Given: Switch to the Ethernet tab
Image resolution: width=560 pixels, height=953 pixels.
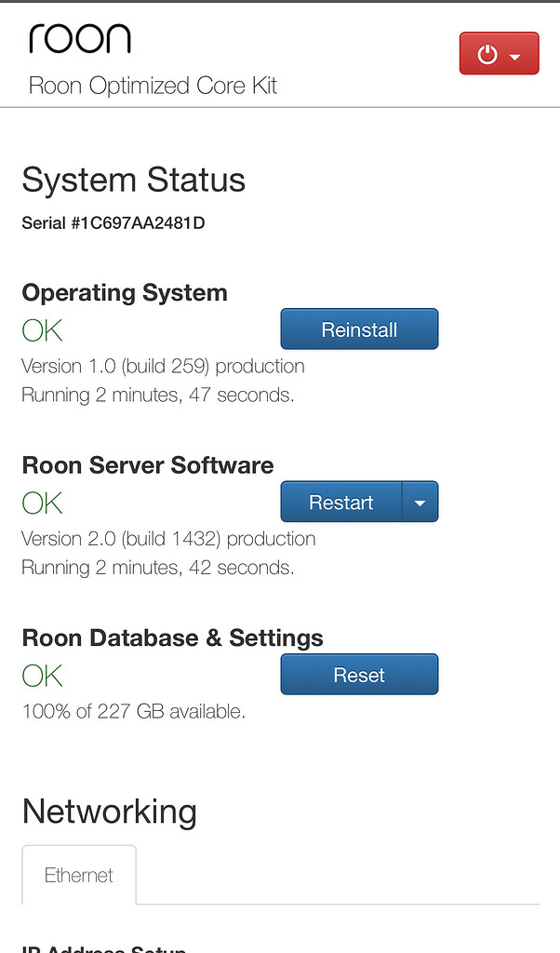Looking at the screenshot, I should 79,874.
